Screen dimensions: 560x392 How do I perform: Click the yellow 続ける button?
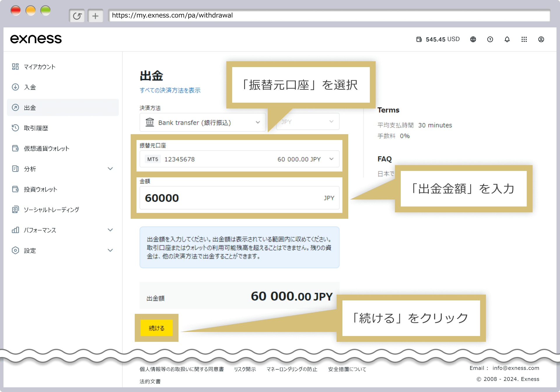tap(157, 328)
